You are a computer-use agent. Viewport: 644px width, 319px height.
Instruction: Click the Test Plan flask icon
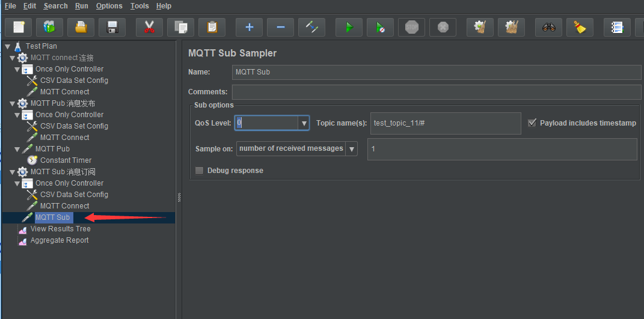[17, 46]
